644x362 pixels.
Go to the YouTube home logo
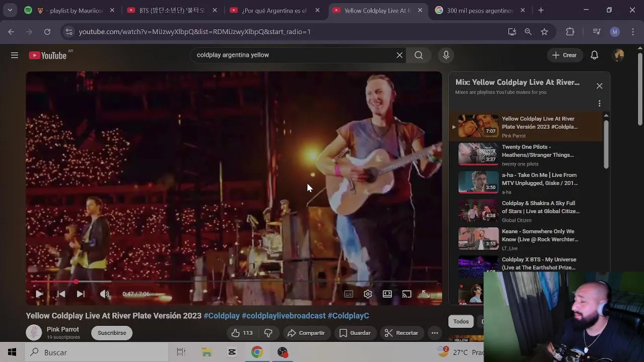pyautogui.click(x=48, y=55)
